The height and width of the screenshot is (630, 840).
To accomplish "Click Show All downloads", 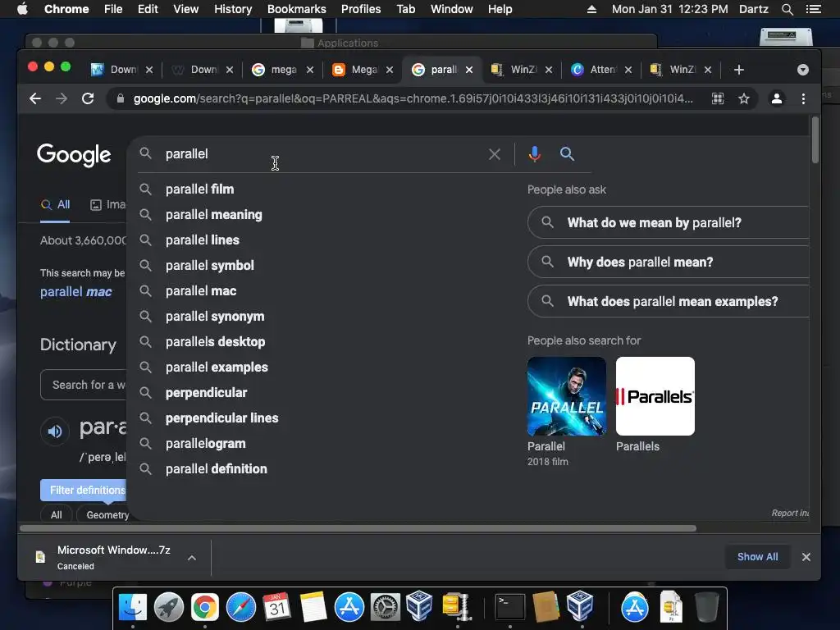I will 757,557.
